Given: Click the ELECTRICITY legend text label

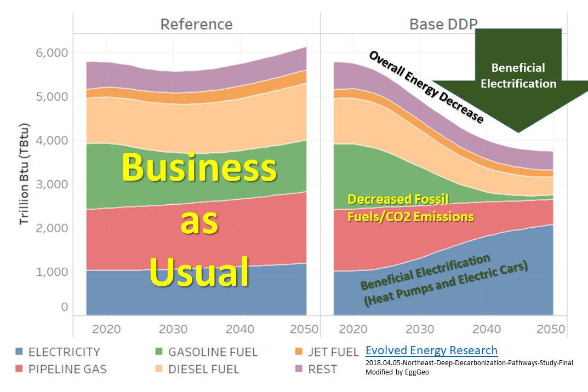Looking at the screenshot, I should pyautogui.click(x=66, y=351).
